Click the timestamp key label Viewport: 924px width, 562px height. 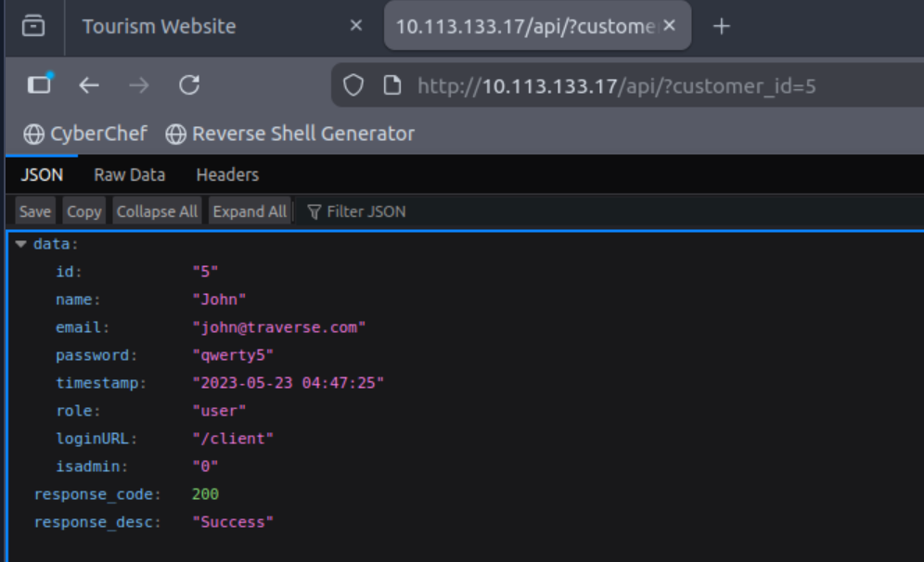[96, 383]
